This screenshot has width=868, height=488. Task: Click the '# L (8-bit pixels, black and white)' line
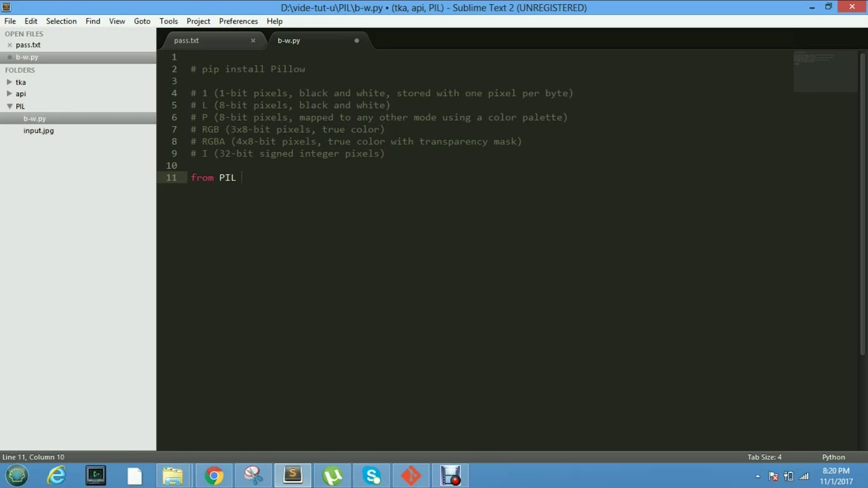[290, 105]
